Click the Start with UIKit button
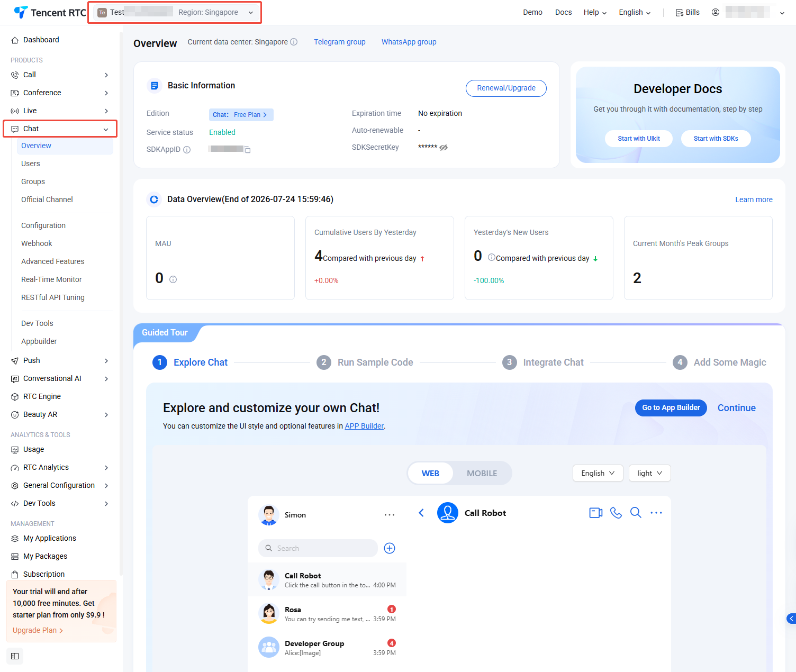The width and height of the screenshot is (796, 672). [639, 139]
